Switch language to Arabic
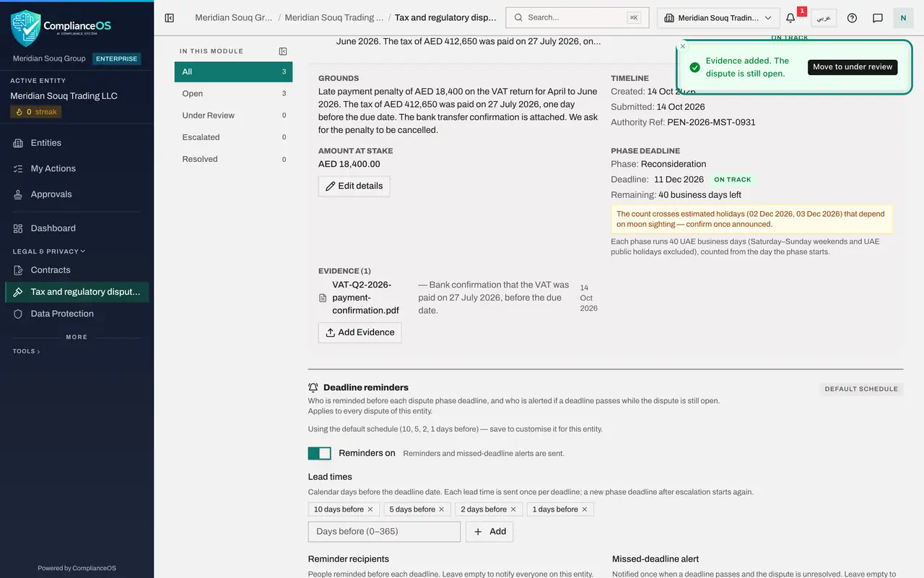Screen dimensions: 924x578 pyautogui.click(x=824, y=18)
